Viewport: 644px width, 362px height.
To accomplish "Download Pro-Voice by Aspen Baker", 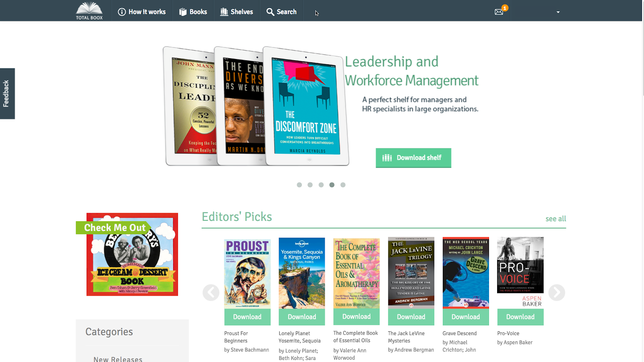I will pyautogui.click(x=520, y=317).
